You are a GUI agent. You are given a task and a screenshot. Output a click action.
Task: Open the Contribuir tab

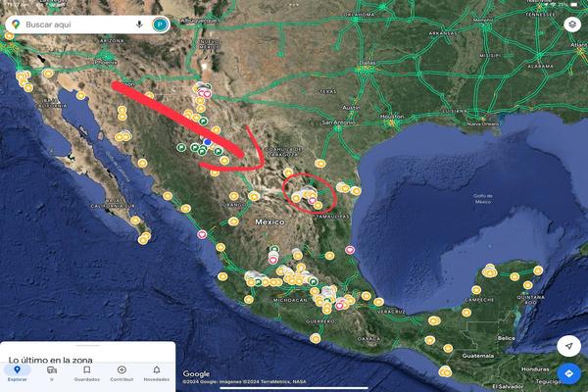click(122, 372)
